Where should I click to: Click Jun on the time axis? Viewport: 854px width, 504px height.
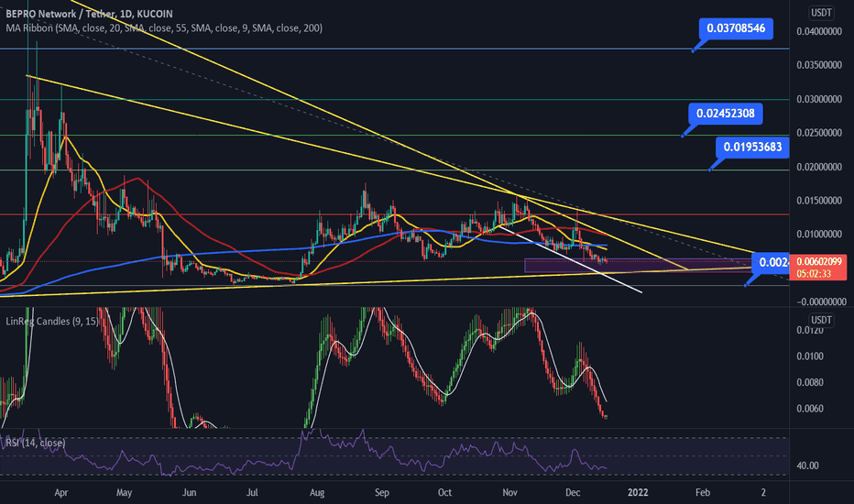[189, 493]
